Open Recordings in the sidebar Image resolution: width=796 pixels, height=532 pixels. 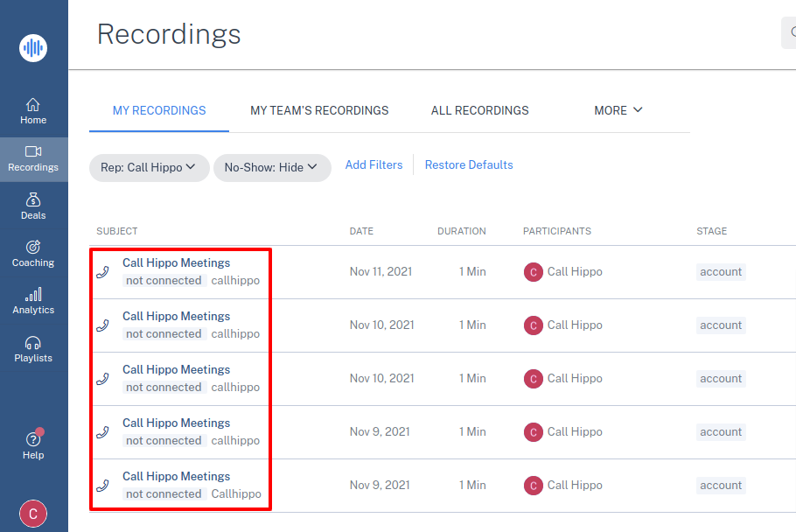(x=33, y=159)
